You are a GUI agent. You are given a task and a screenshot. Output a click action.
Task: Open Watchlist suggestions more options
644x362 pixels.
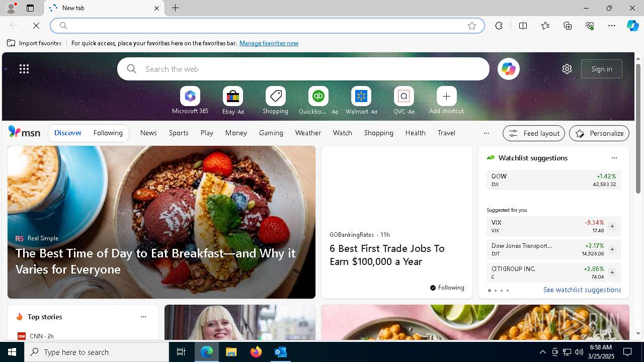tap(614, 158)
